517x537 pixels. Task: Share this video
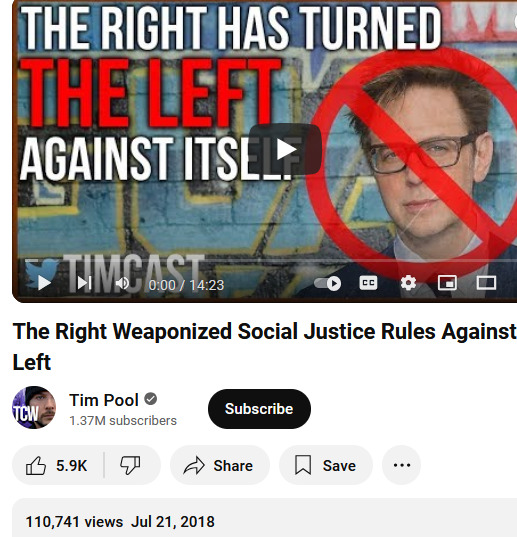point(220,465)
